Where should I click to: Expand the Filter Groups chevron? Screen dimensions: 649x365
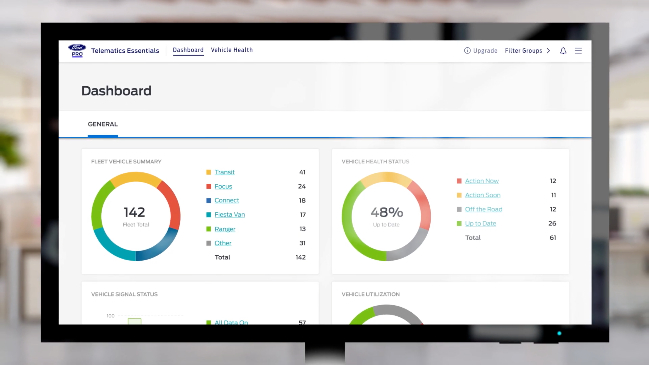548,50
